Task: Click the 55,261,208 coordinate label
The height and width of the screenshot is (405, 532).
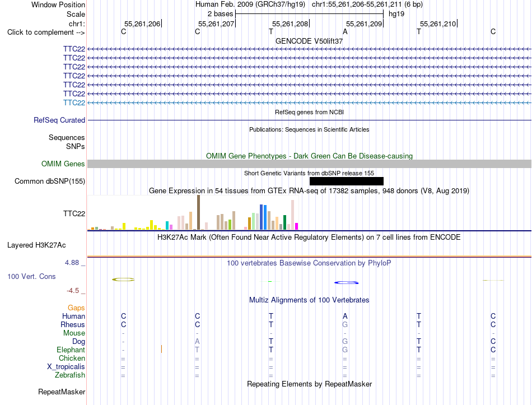Action: coord(290,24)
